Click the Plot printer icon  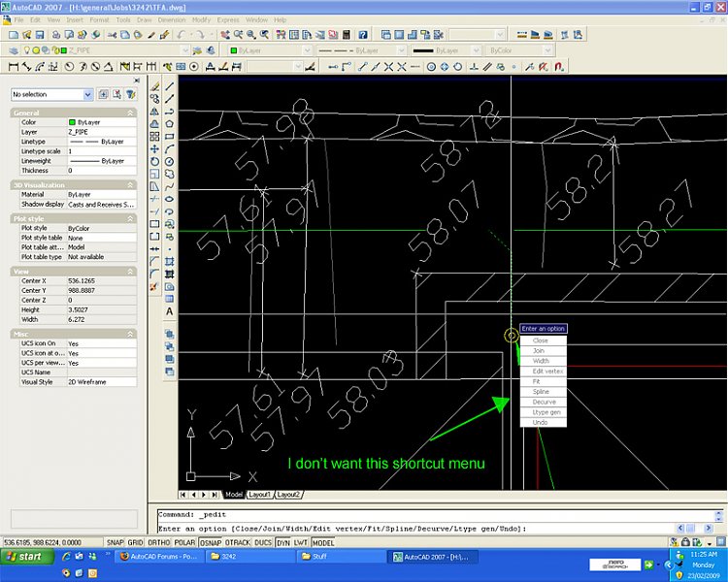[x=55, y=35]
